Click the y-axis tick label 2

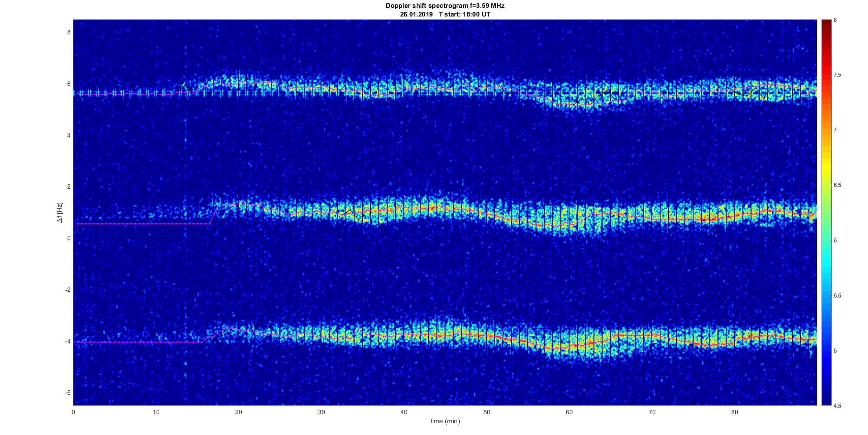coord(69,186)
